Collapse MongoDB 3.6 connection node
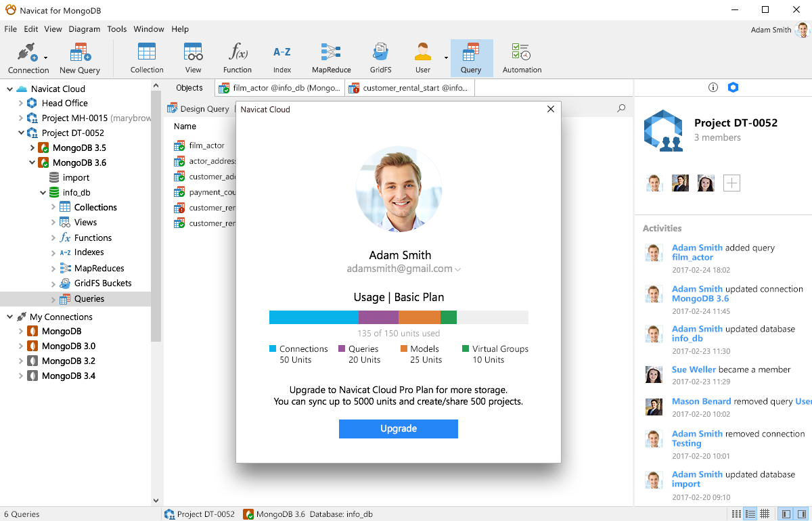This screenshot has width=812, height=521. point(32,162)
